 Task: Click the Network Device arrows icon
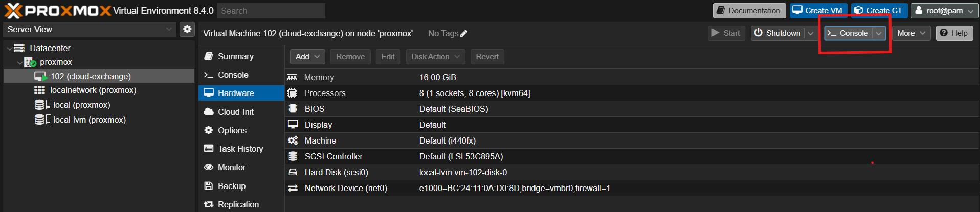coord(293,188)
